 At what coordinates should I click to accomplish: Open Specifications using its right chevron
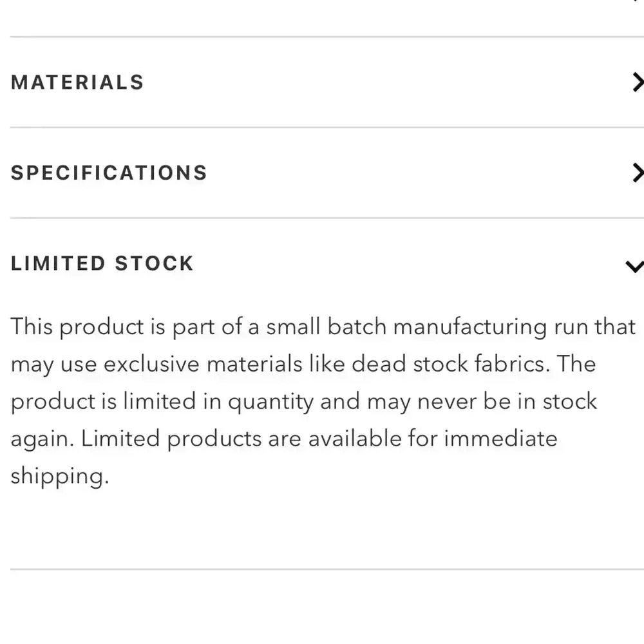coord(636,173)
